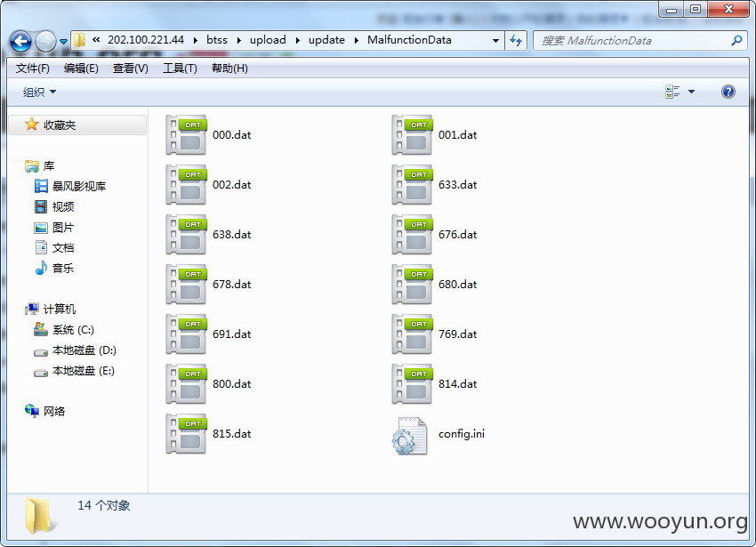Select 收藏夹 in the navigation pane
This screenshot has height=547, width=756.
tap(77, 125)
